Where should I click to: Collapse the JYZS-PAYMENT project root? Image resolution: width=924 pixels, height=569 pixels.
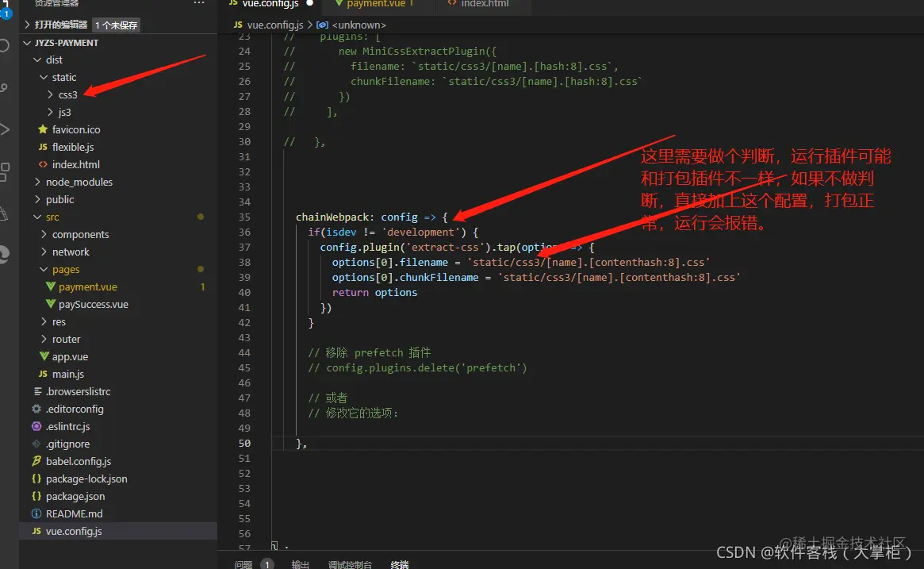tap(27, 42)
